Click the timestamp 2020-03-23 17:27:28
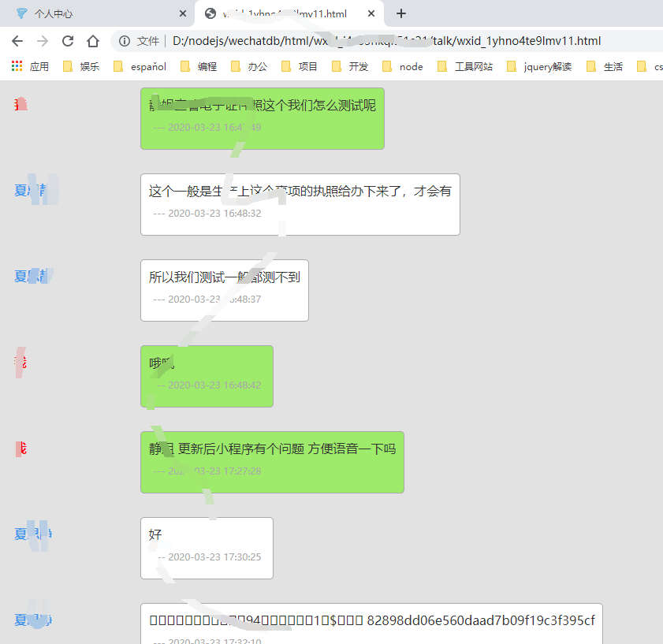663x644 pixels. (x=214, y=471)
